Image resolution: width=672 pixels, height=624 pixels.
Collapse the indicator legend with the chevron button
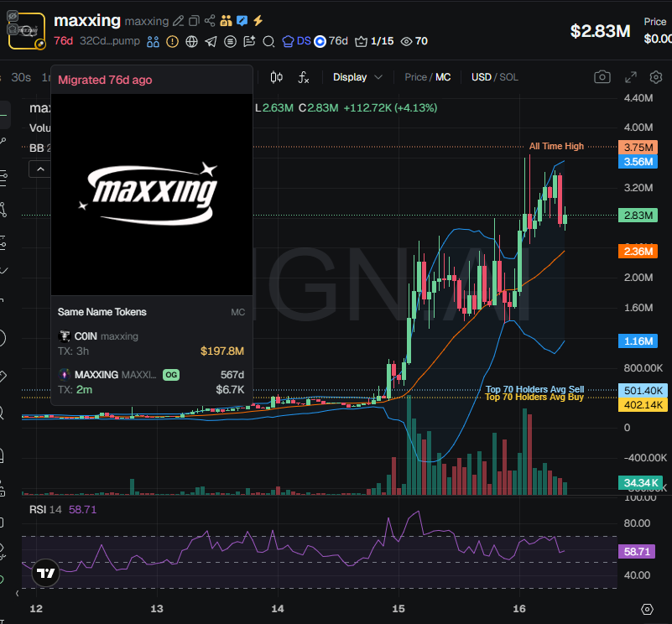pyautogui.click(x=40, y=169)
